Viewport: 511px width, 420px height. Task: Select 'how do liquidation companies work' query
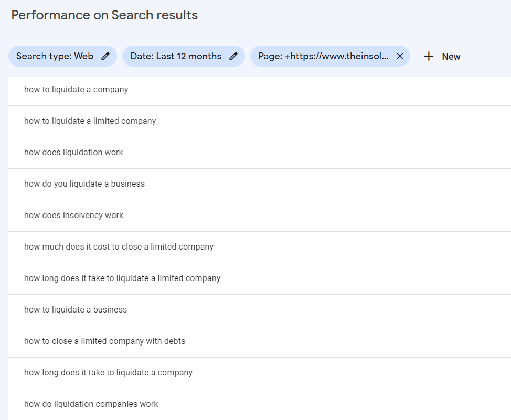tap(91, 404)
